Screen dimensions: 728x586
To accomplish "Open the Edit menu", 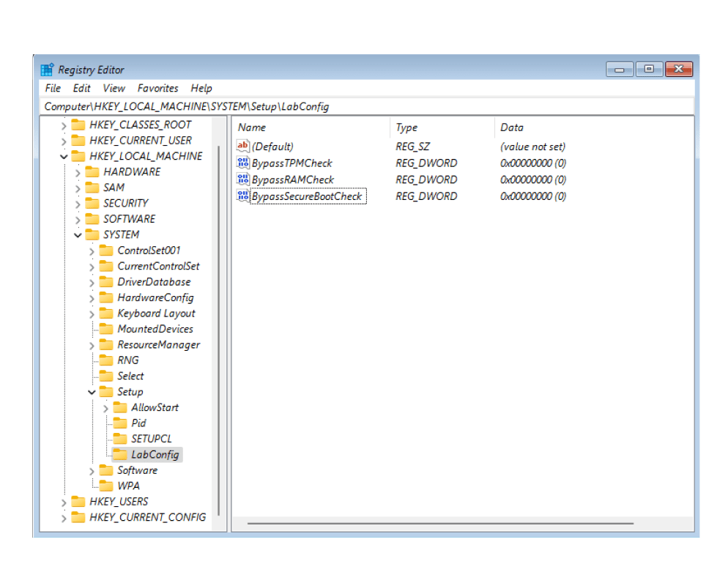I will click(x=81, y=88).
